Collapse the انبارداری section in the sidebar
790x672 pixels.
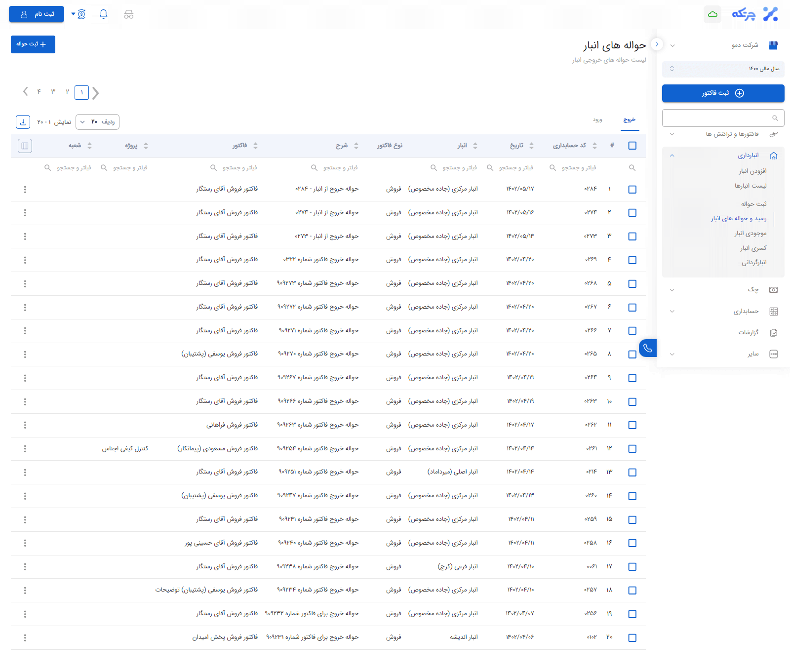[672, 155]
